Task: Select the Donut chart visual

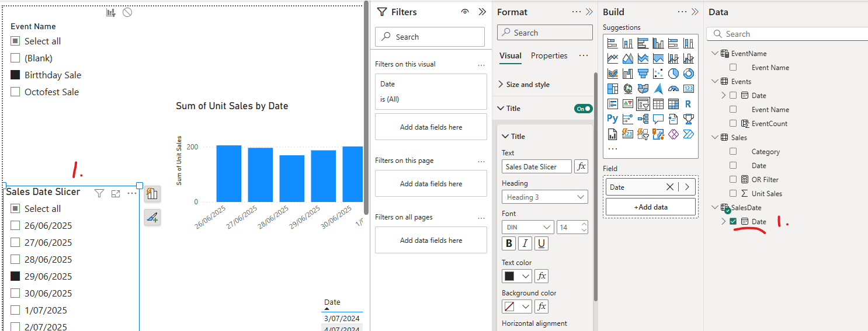Action: click(689, 74)
